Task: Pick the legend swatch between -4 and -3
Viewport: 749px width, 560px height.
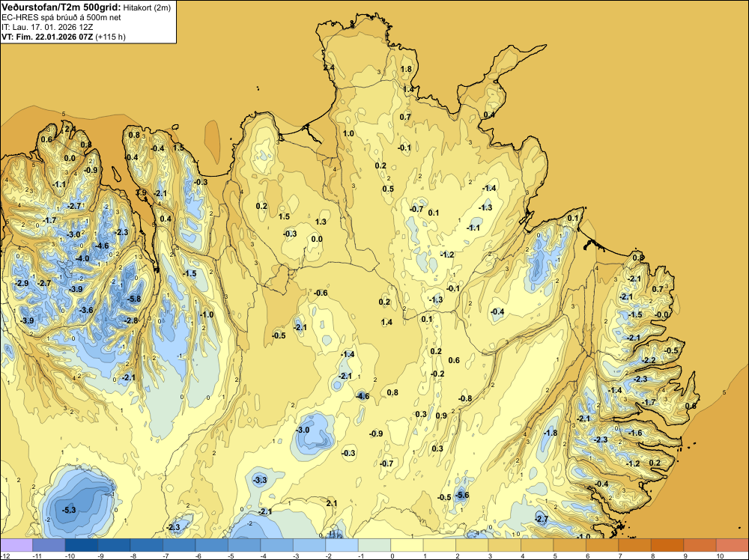Action: tap(276, 545)
